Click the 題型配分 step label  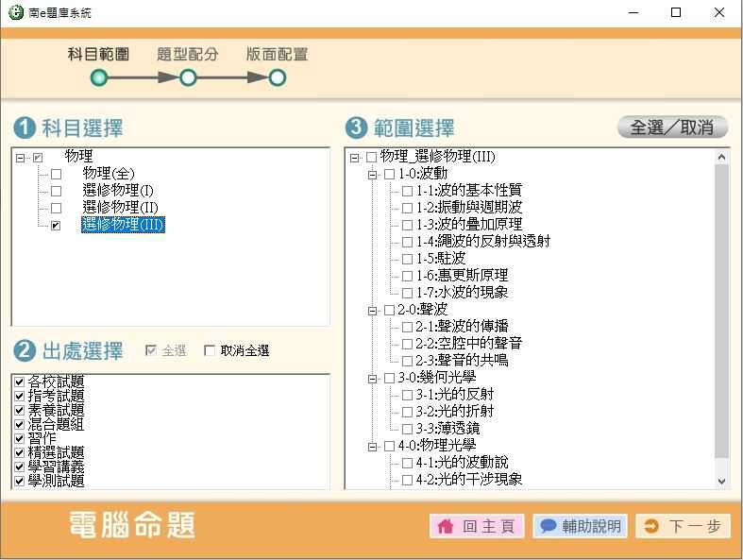188,54
